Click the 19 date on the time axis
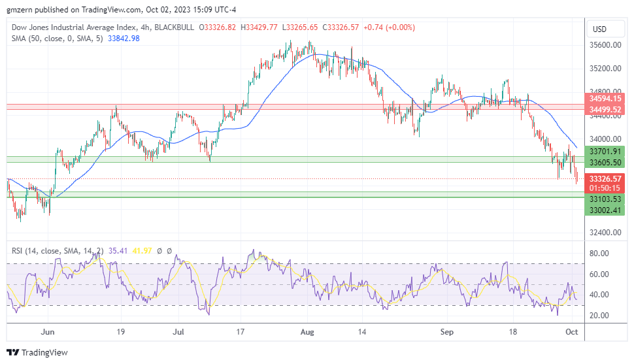 click(120, 331)
